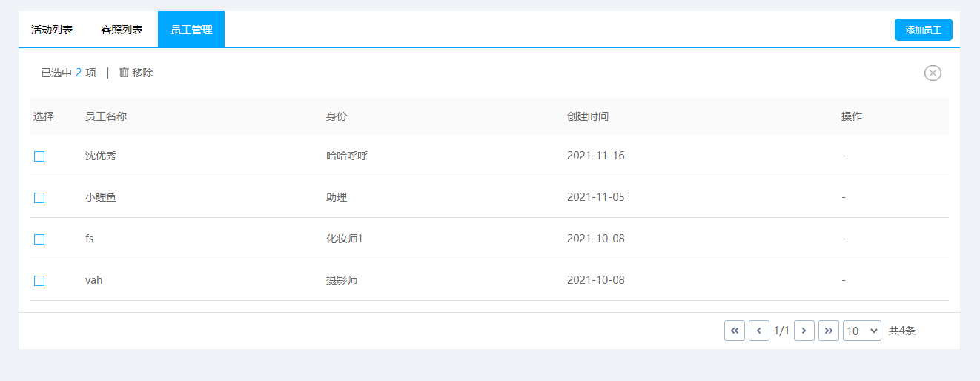Click the 创建时间 column header
The image size is (980, 381).
(x=588, y=116)
